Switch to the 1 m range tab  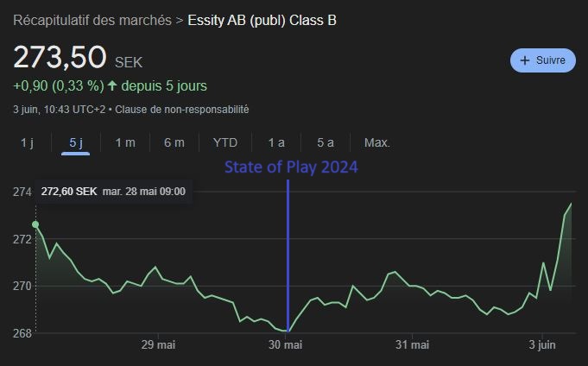[x=125, y=142]
